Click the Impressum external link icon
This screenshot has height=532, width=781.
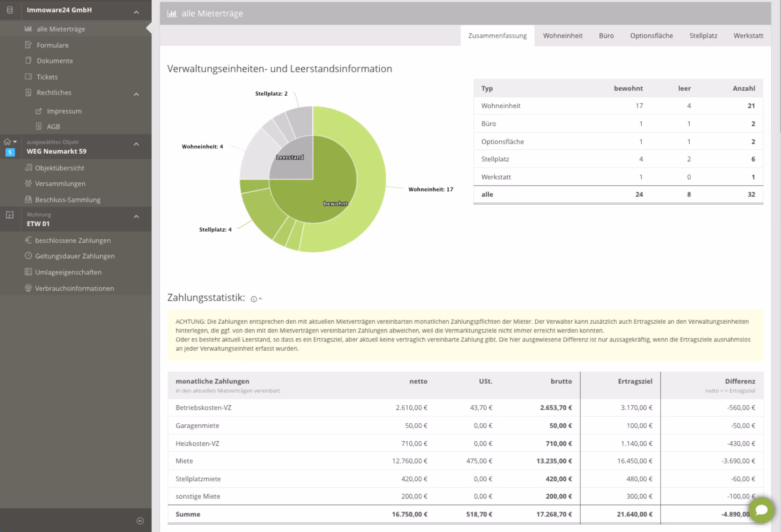[38, 111]
